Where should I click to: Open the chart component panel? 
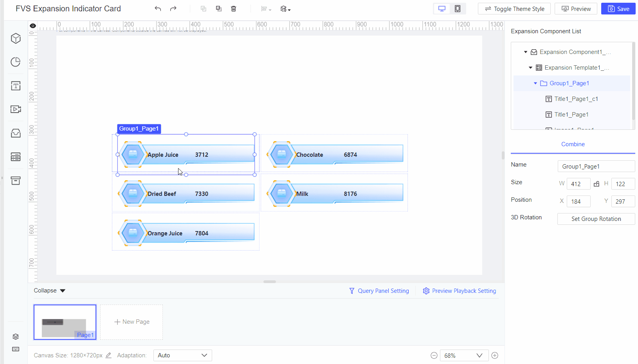point(16,62)
